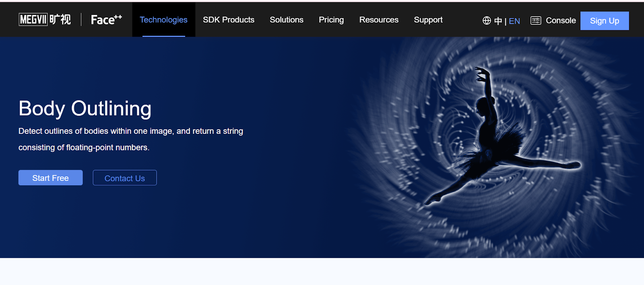The height and width of the screenshot is (285, 644).
Task: Click the ballet dancer banner image
Action: click(x=495, y=148)
